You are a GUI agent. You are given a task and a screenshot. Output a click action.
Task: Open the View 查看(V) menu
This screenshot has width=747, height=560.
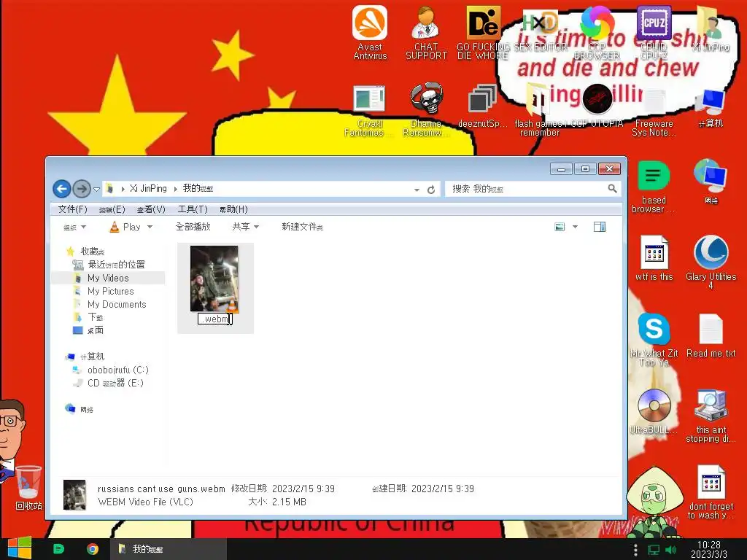tap(151, 209)
